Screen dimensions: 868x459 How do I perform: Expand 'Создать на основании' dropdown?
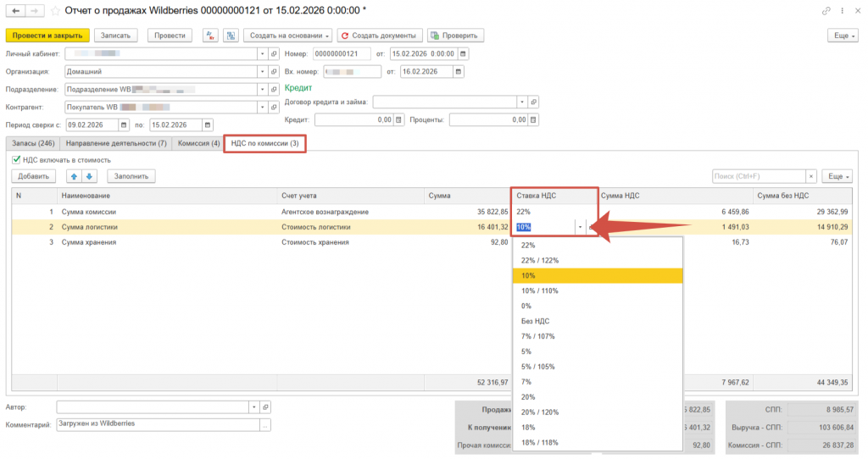[x=288, y=36]
